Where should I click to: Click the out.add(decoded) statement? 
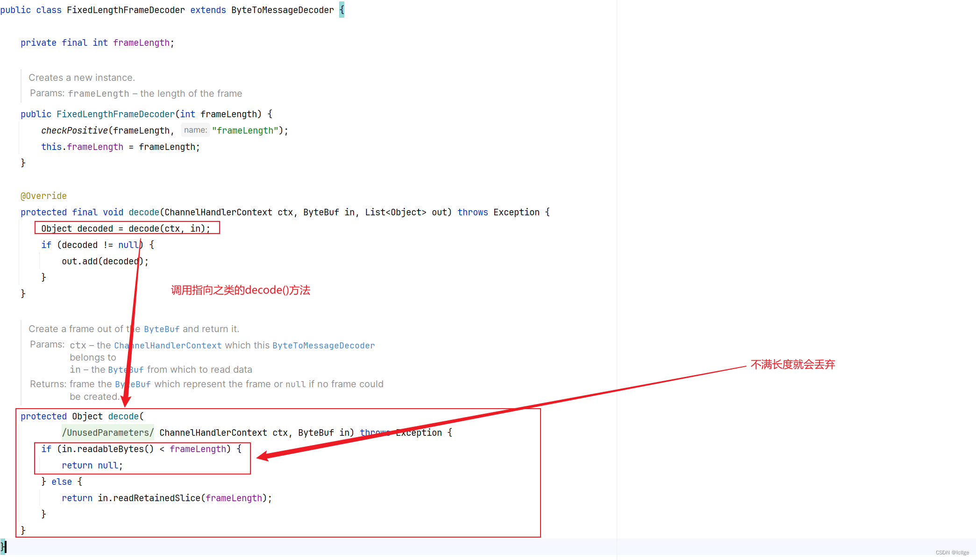[x=105, y=262]
